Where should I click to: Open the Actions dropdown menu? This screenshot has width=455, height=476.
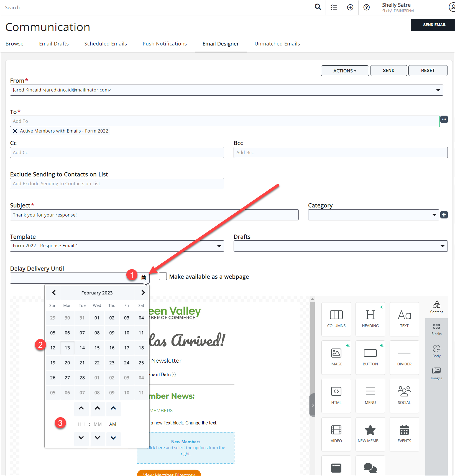click(345, 71)
